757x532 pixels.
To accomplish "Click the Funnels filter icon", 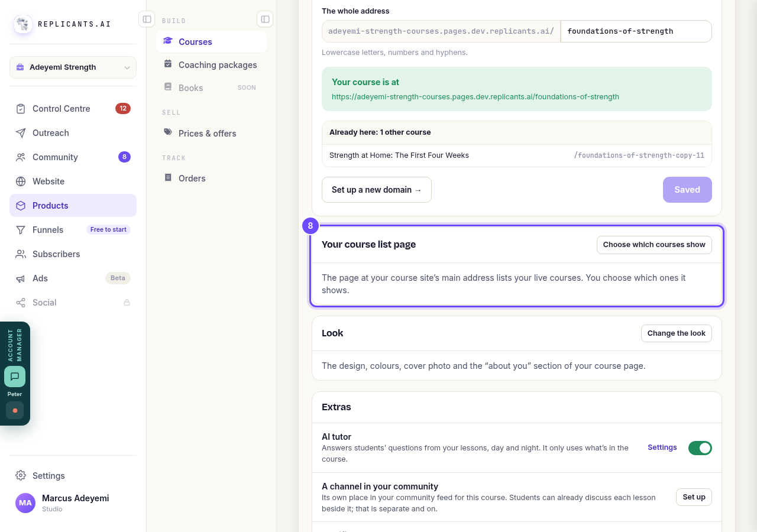I will [21, 230].
